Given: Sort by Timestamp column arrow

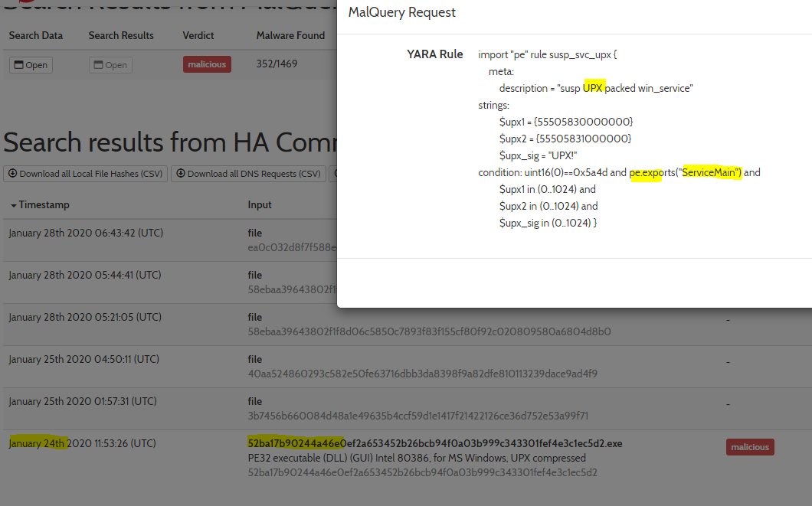Looking at the screenshot, I should coord(14,205).
